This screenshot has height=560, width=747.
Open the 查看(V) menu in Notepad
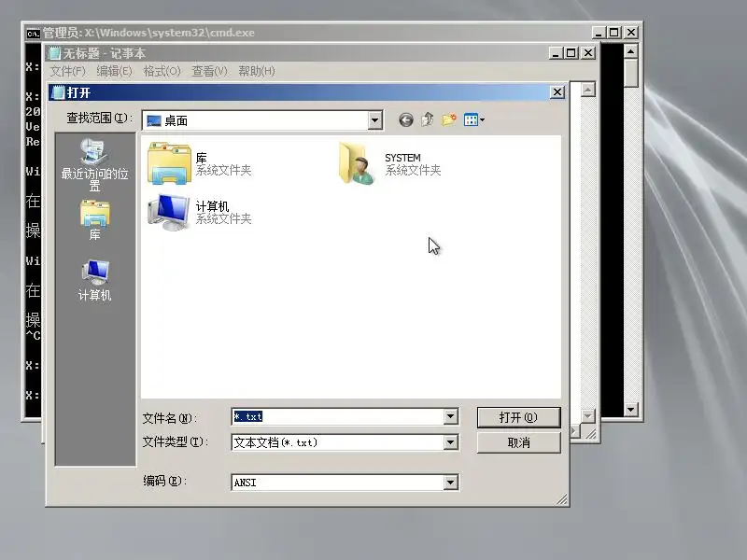[x=209, y=72]
